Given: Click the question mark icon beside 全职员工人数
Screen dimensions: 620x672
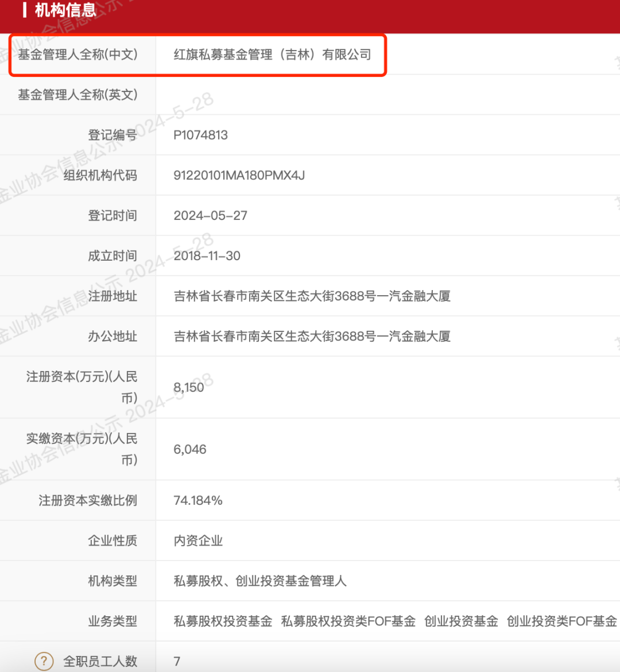Looking at the screenshot, I should click(x=44, y=661).
